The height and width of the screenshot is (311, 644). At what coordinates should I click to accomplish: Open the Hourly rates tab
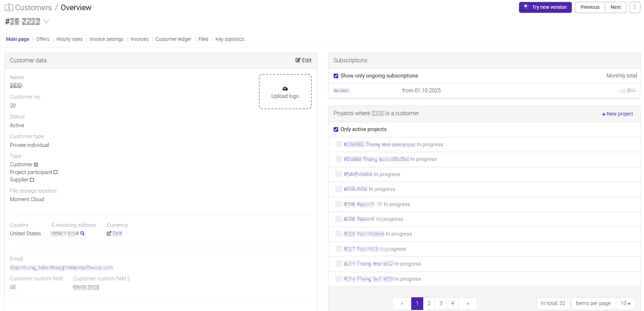tap(69, 39)
